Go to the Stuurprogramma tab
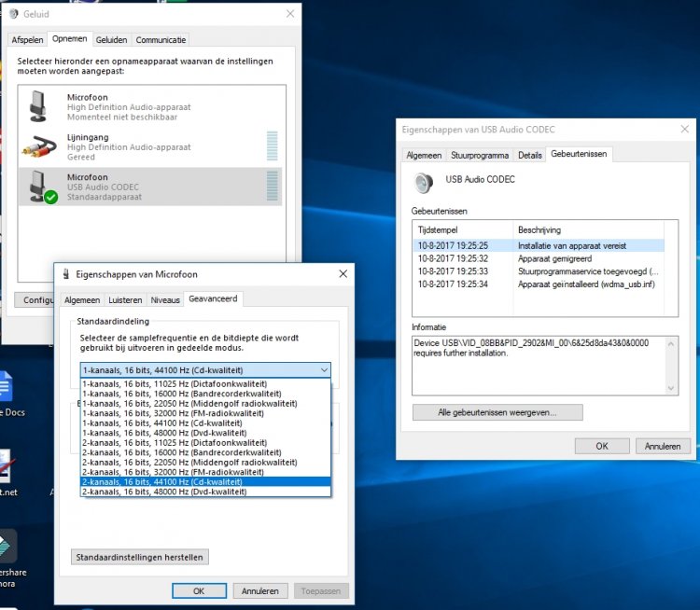This screenshot has height=610, width=700. coord(480,155)
